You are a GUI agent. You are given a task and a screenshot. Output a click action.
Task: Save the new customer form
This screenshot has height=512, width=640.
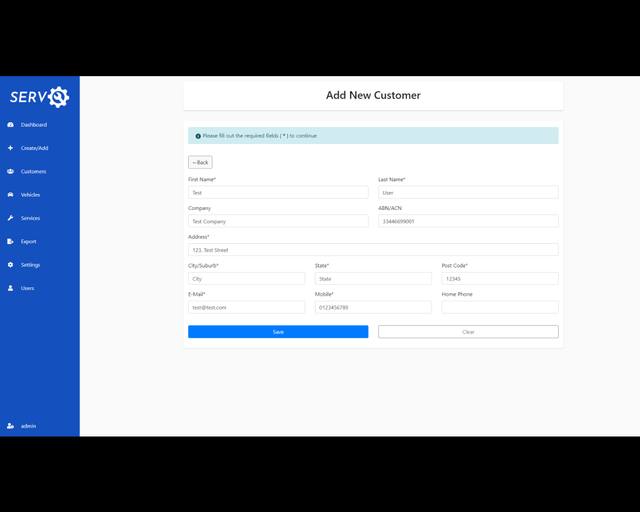pos(278,331)
